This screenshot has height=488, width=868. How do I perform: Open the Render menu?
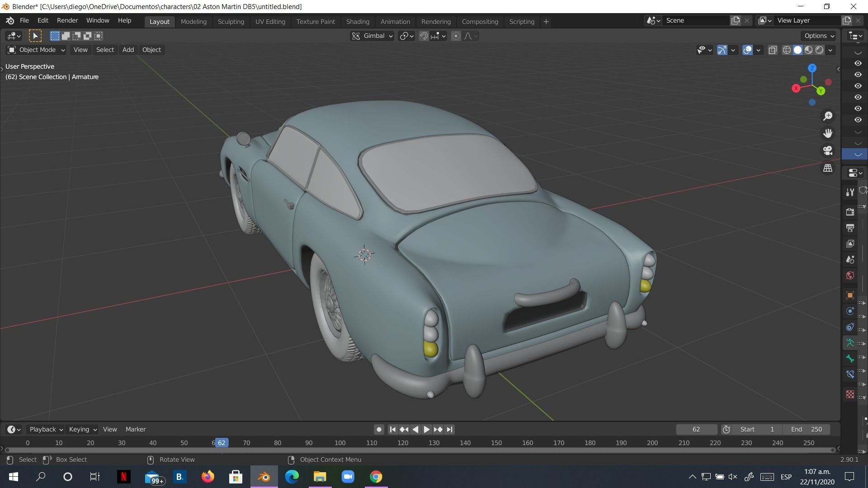click(67, 21)
